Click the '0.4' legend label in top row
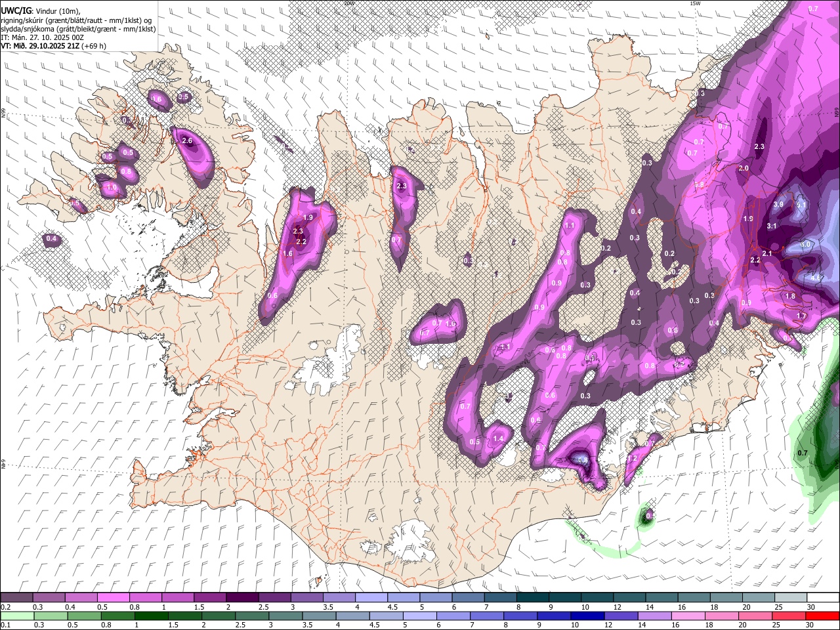The image size is (840, 630). tap(70, 607)
